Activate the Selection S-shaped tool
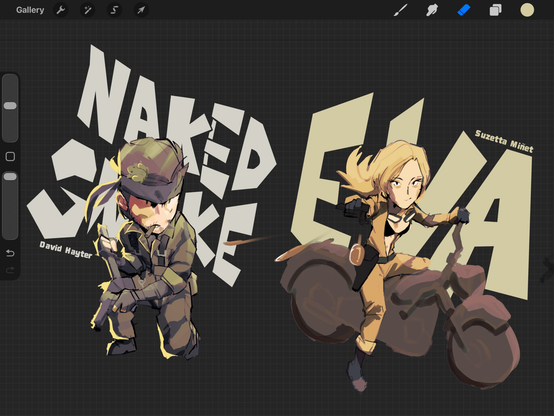Screen dimensions: 554x416 tap(114, 10)
